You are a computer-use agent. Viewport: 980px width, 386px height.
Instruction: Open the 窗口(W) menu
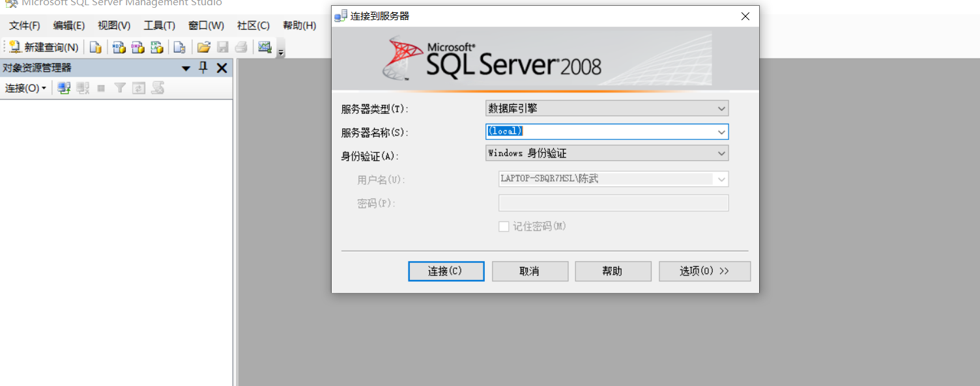(206, 25)
